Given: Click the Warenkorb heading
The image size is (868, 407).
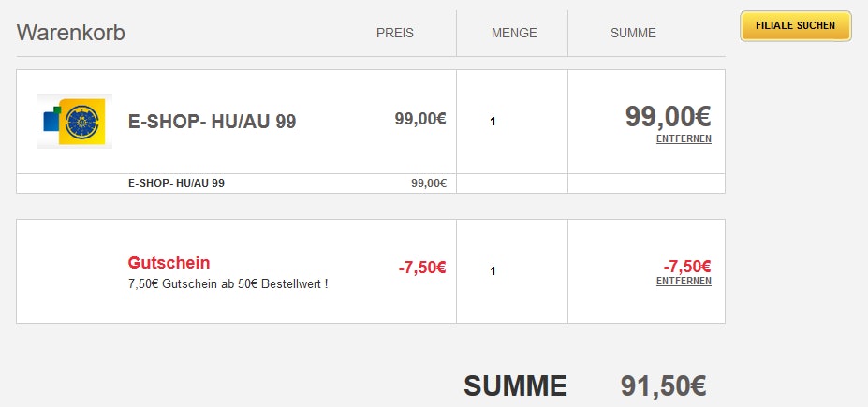Looking at the screenshot, I should click(x=71, y=33).
